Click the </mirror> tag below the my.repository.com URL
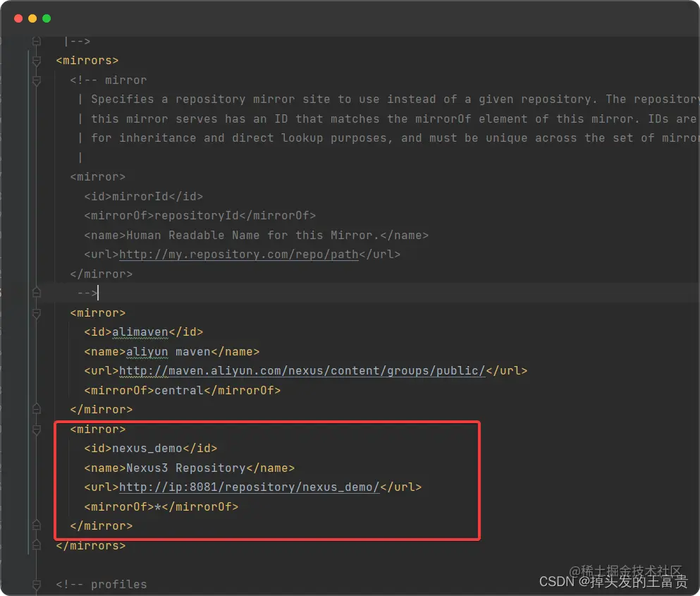Screen dimensions: 700x596 102,274
